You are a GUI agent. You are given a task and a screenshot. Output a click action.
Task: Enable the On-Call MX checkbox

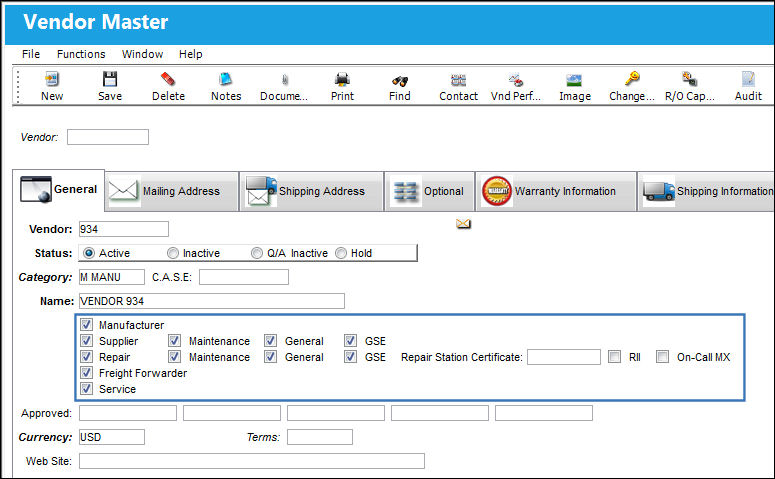point(662,356)
